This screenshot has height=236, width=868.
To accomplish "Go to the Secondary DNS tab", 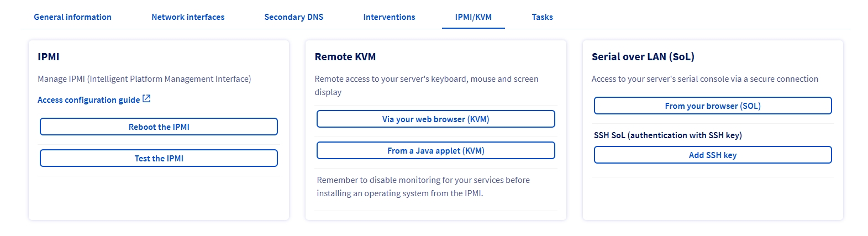I will 293,17.
